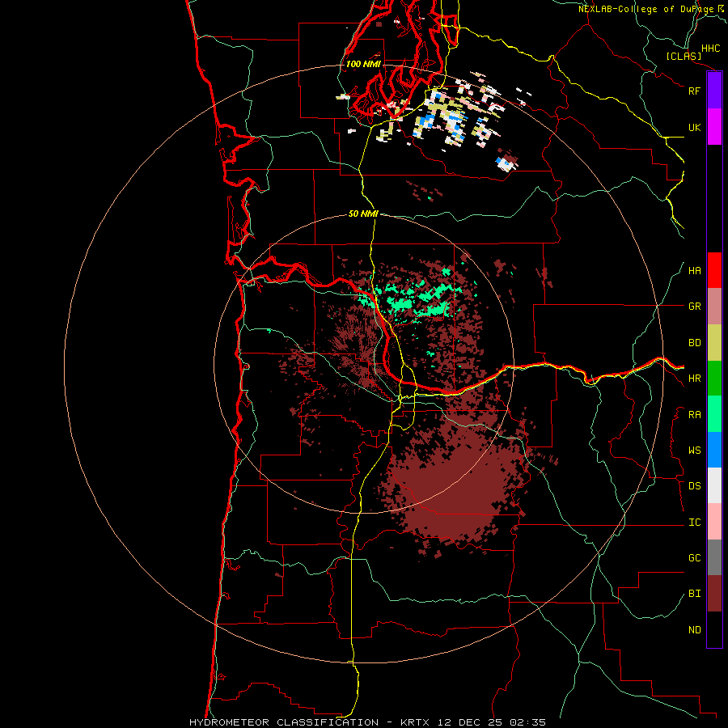This screenshot has height=728, width=728.
Task: Click the HR dark green legend swatch
Action: pyautogui.click(x=714, y=379)
